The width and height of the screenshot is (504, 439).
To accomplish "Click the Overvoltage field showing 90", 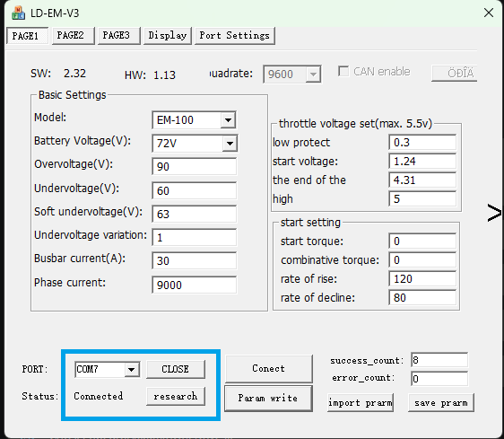I will 194,166.
